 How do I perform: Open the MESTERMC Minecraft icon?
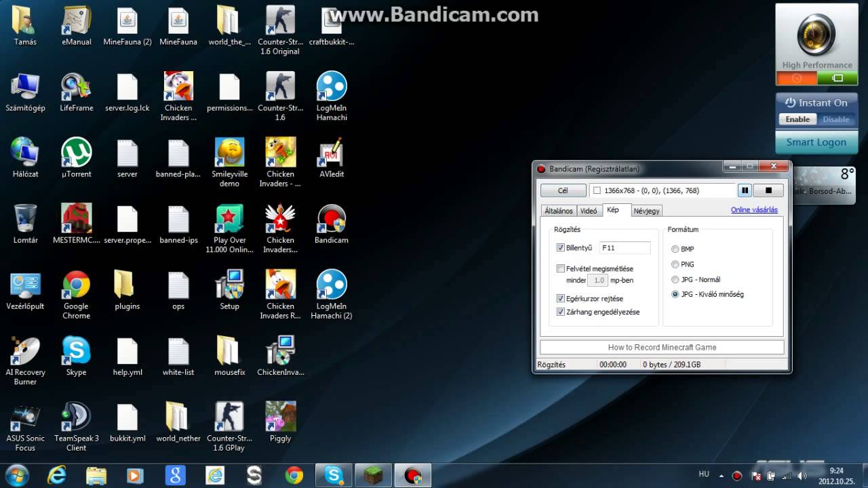coord(77,224)
